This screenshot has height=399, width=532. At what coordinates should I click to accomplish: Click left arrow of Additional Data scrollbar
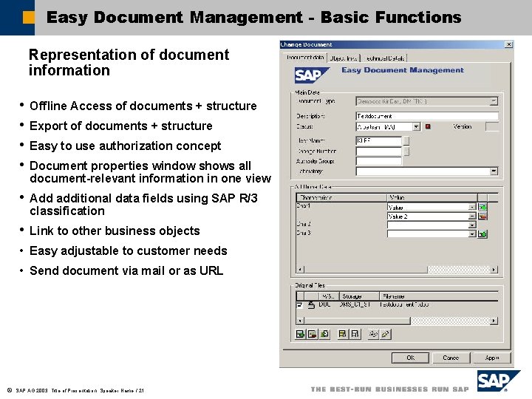pyautogui.click(x=300, y=270)
